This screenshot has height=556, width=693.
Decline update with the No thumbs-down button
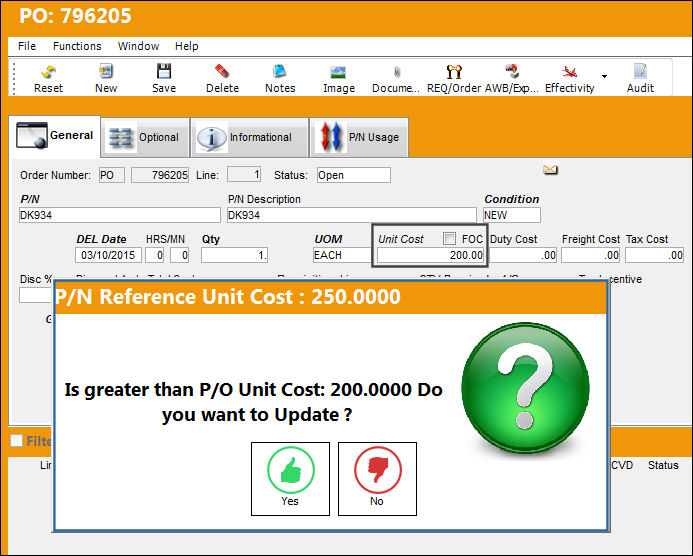[x=377, y=479]
